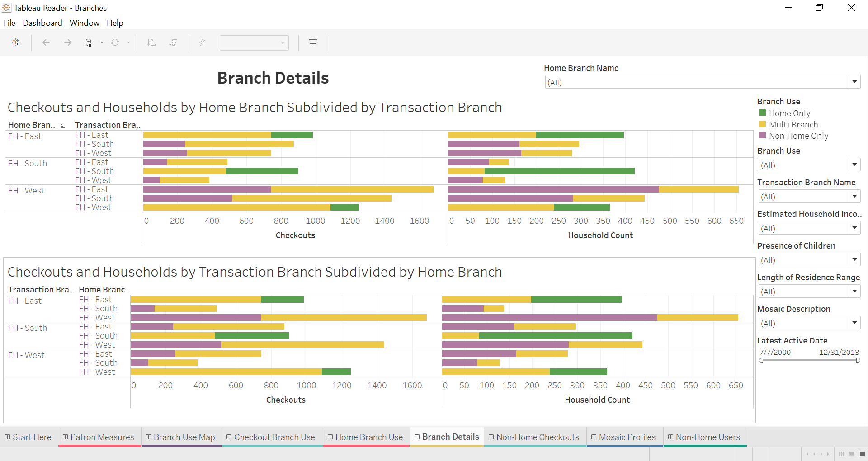Click Non-Home Only purple legend swatch
This screenshot has height=461, width=868.
[x=763, y=136]
